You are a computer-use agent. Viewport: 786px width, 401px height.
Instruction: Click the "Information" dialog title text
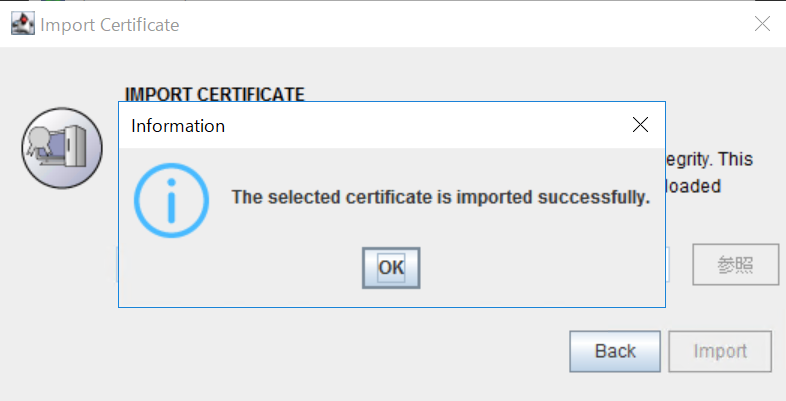point(178,126)
